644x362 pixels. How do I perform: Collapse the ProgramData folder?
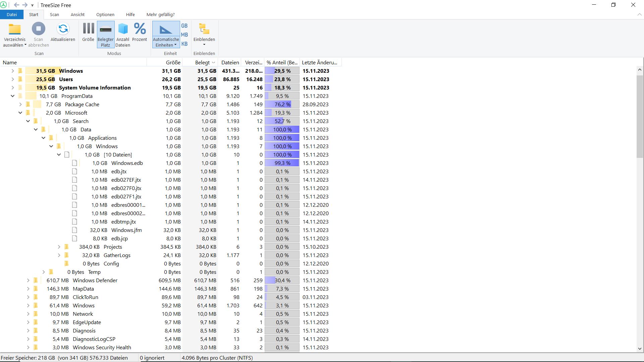12,96
